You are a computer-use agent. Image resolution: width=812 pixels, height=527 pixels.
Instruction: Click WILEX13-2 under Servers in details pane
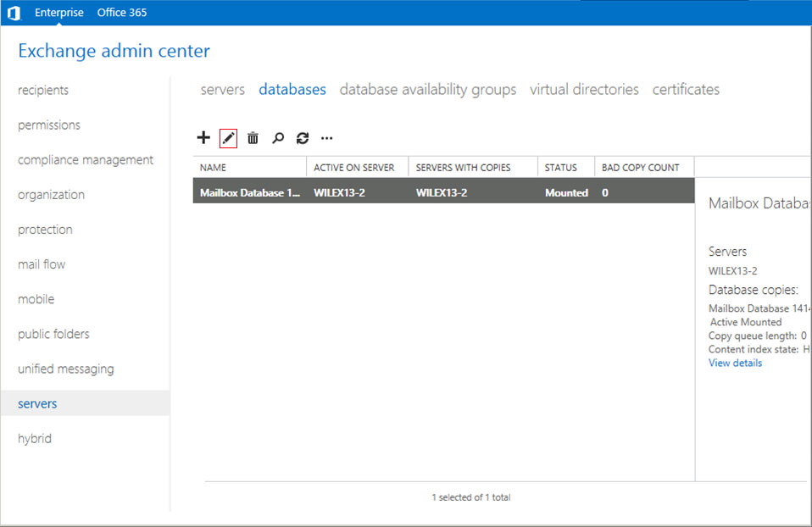point(733,271)
